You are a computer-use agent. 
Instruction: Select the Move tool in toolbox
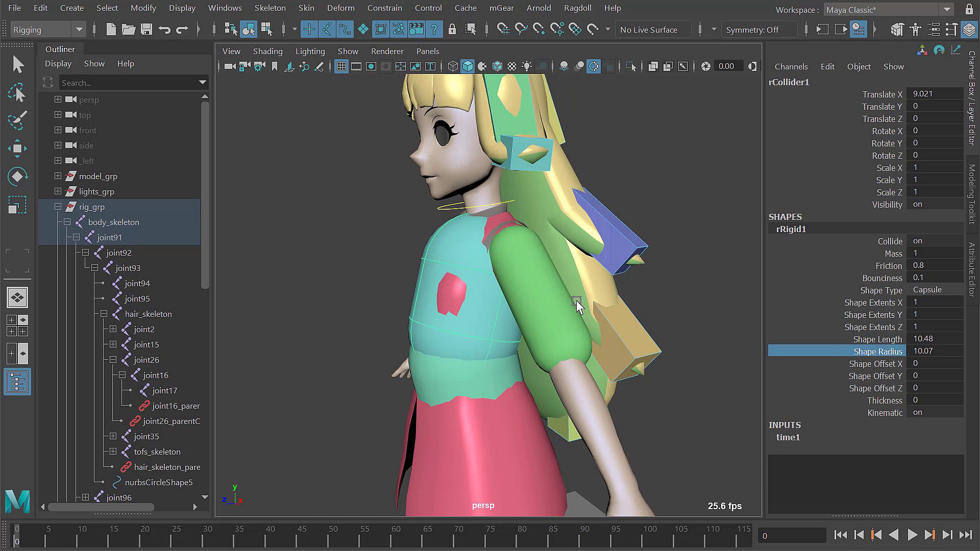point(17,148)
